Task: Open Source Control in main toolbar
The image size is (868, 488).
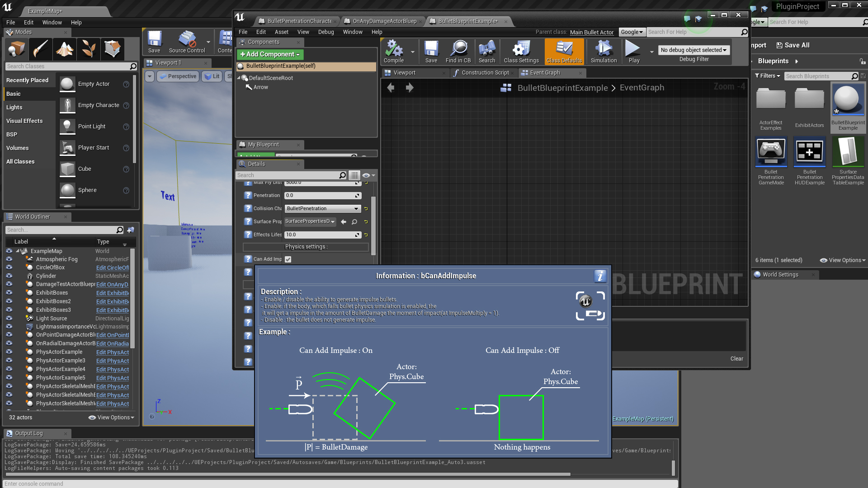Action: [x=187, y=42]
